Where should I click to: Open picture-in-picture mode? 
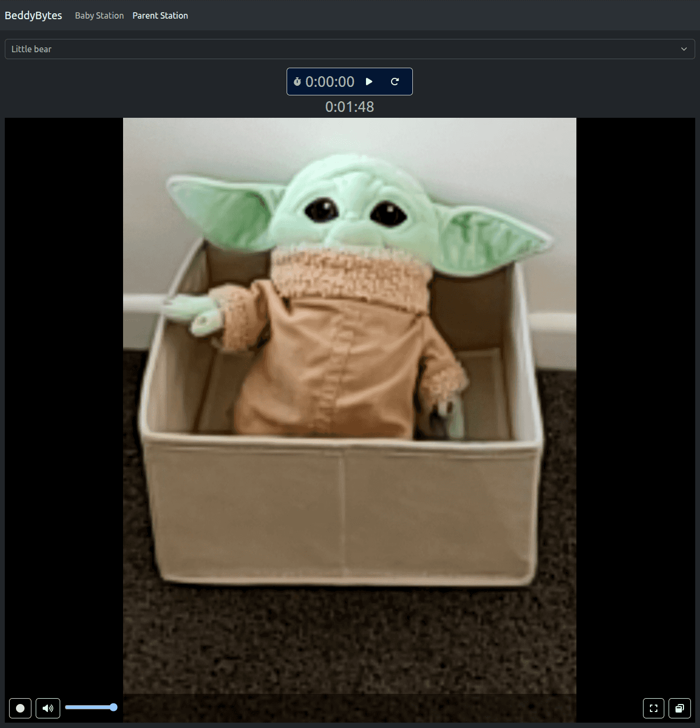[680, 708]
